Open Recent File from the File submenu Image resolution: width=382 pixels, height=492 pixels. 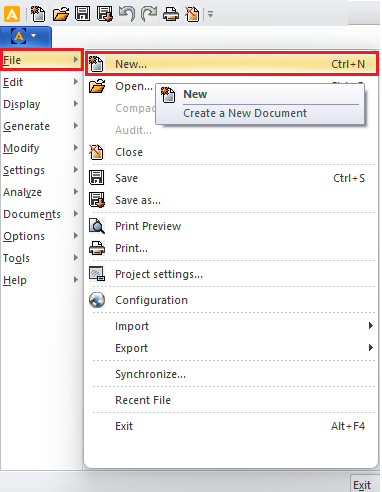[x=232, y=400]
